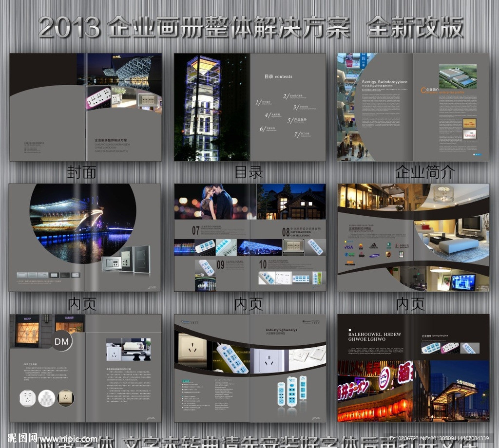Click the 昵图网 logo in the bottom corner
Image resolution: width=499 pixels, height=448 pixels.
click(19, 437)
